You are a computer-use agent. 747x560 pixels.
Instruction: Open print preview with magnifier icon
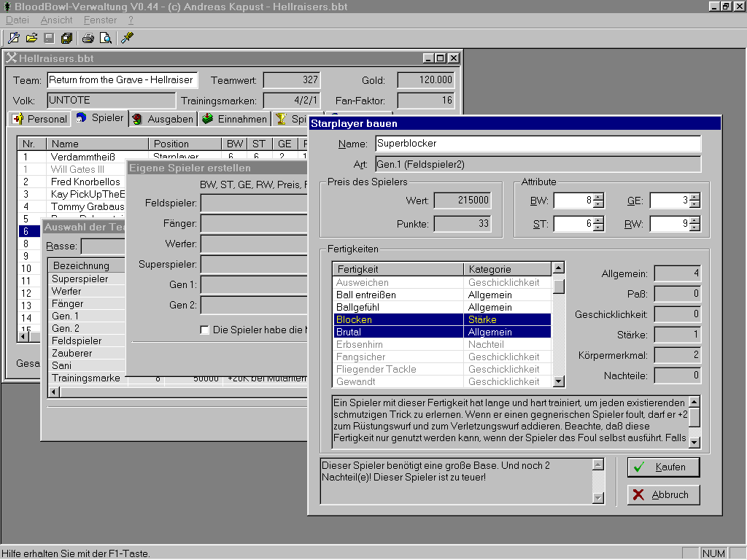106,38
